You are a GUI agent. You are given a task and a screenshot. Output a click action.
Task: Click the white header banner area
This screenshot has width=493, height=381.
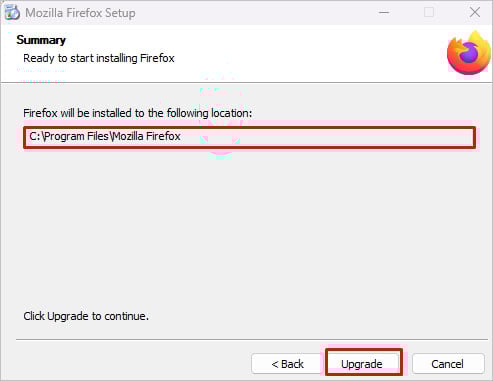[300, 53]
